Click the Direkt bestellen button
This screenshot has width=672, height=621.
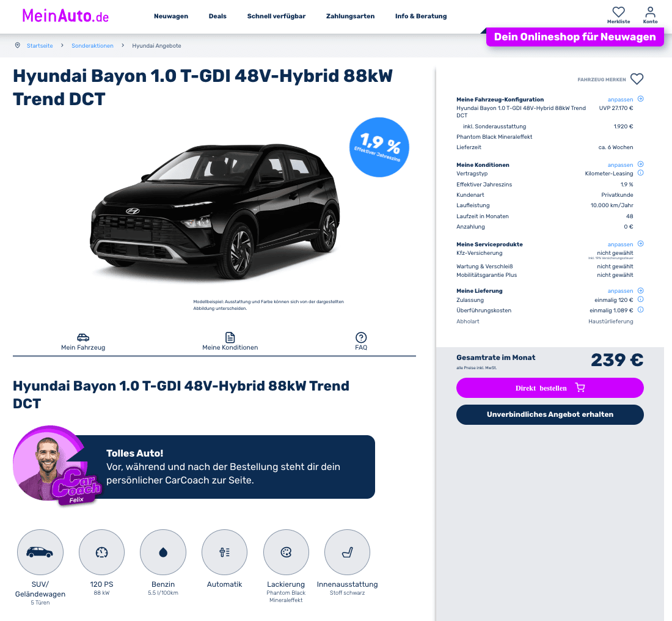(550, 388)
